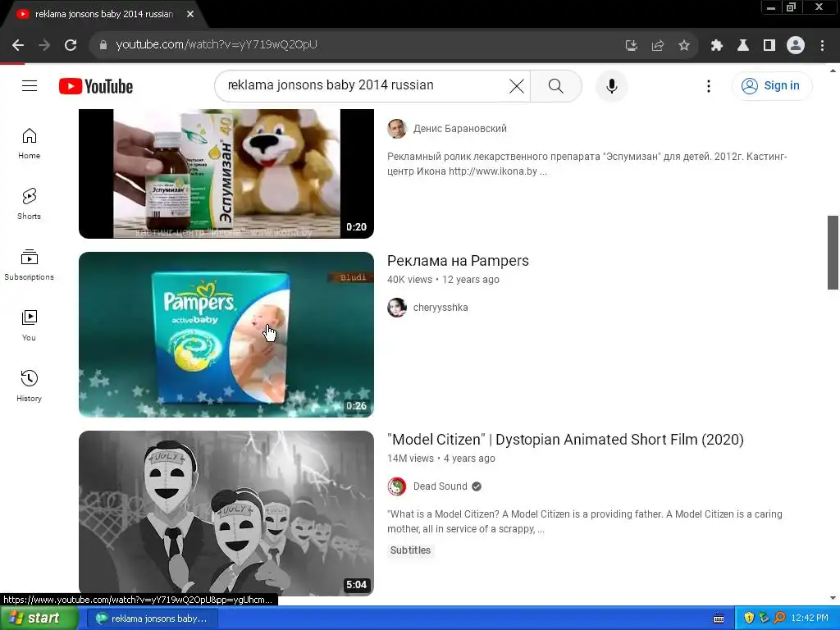Select the reklama jonsons baby taskbar item

pyautogui.click(x=153, y=619)
